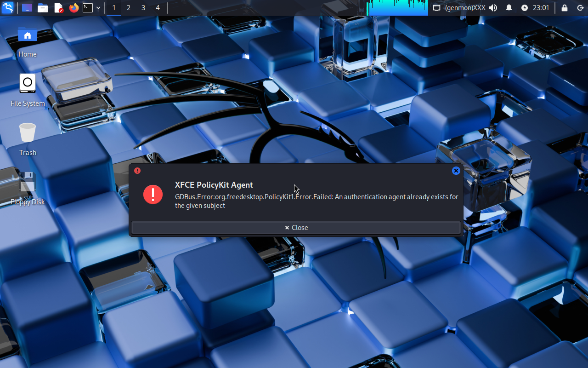Click the screen icon beside the genmon label
588x368 pixels.
click(437, 8)
